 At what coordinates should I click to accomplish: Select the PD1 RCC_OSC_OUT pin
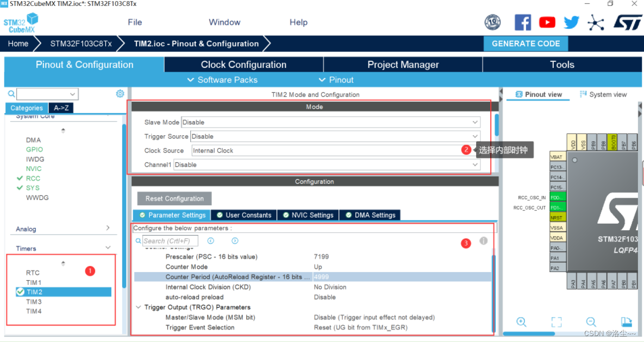(558, 207)
